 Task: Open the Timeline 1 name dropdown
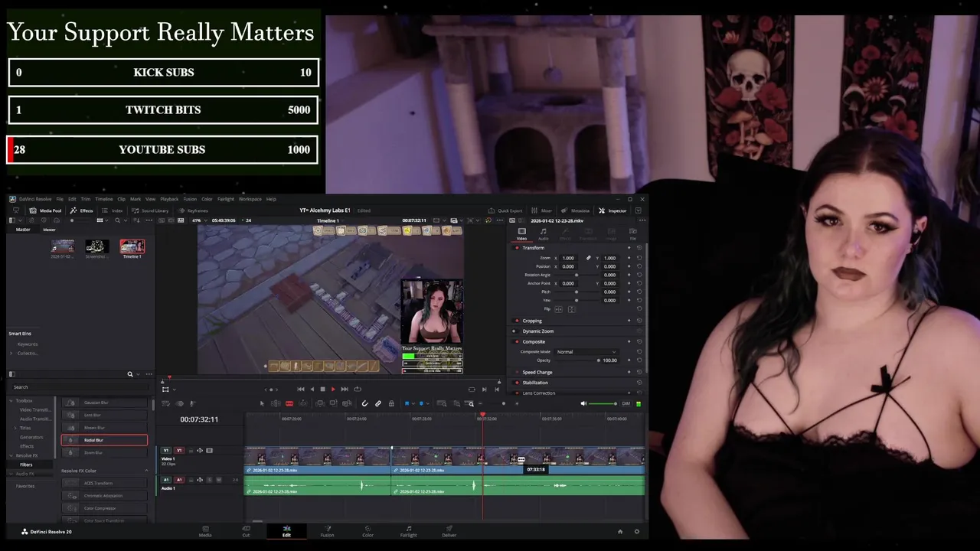(329, 220)
